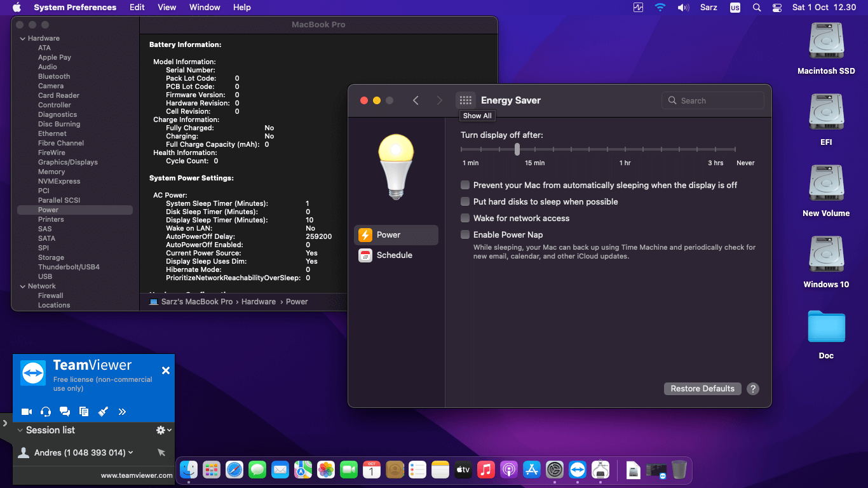Show All preferences via the grid icon
The height and width of the screenshot is (488, 868).
pos(466,100)
